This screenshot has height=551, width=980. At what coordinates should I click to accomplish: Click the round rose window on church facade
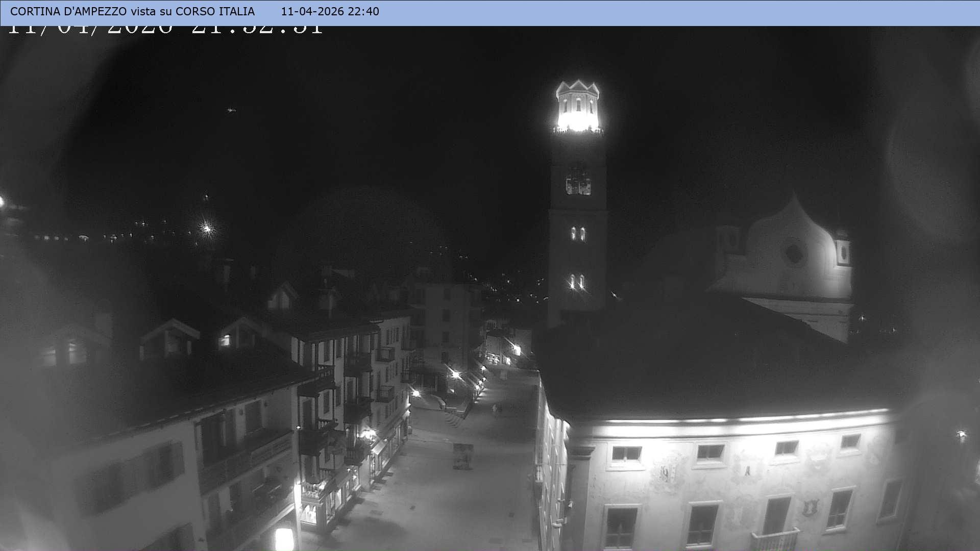point(794,253)
